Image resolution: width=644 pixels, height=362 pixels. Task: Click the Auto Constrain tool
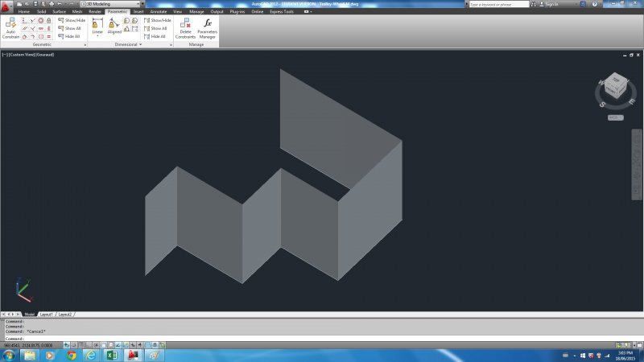point(10,28)
